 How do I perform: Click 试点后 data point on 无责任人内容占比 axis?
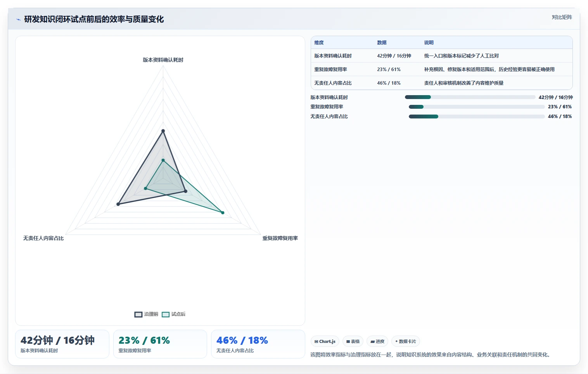[145, 188]
